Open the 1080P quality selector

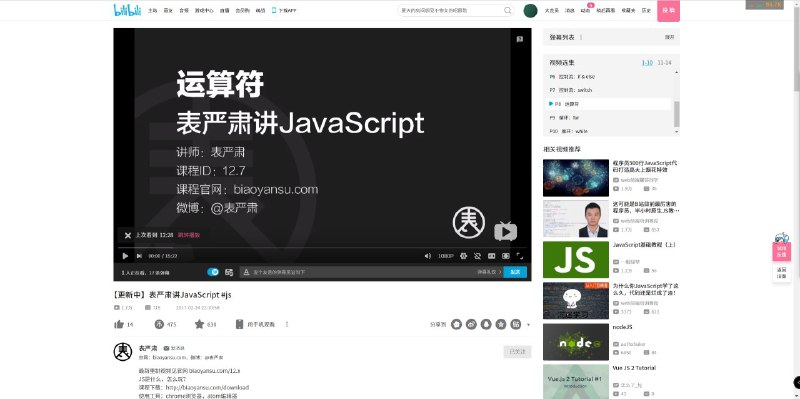point(445,256)
